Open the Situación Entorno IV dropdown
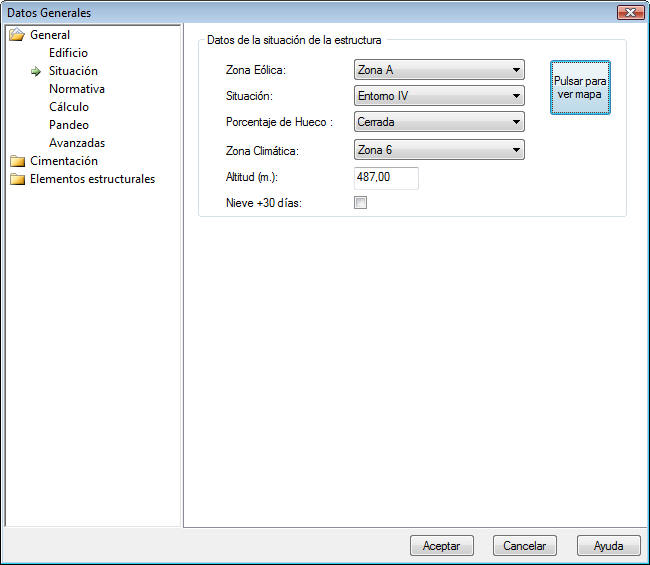Screen dimensions: 650x565 [x=439, y=96]
